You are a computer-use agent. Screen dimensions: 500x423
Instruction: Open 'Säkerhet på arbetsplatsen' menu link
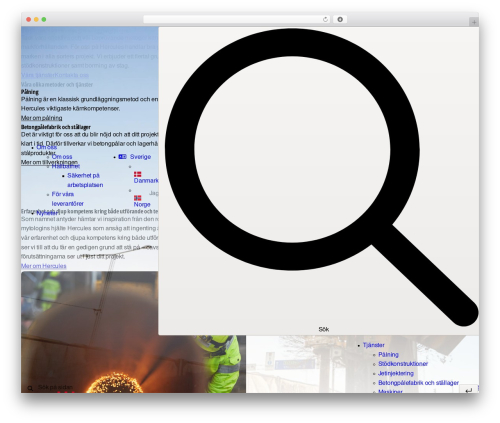pos(85,180)
